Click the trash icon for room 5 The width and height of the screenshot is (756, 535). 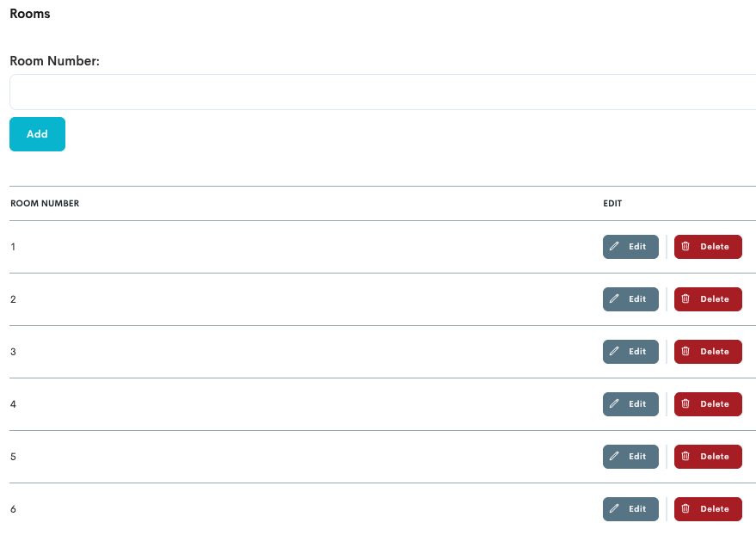[x=685, y=457]
